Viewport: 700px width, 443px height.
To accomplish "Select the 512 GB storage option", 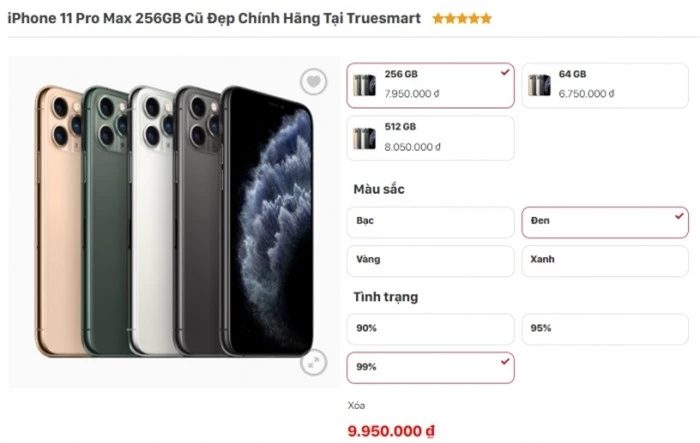I will (x=430, y=138).
